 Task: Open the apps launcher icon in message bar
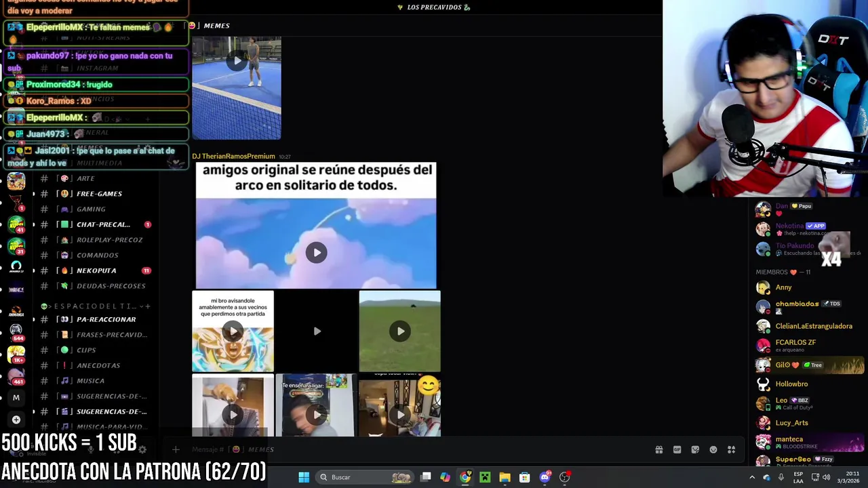point(732,449)
